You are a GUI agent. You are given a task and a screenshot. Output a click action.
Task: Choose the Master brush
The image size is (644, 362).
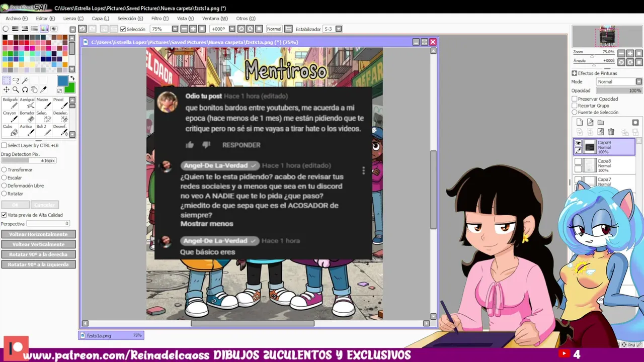[x=43, y=103]
